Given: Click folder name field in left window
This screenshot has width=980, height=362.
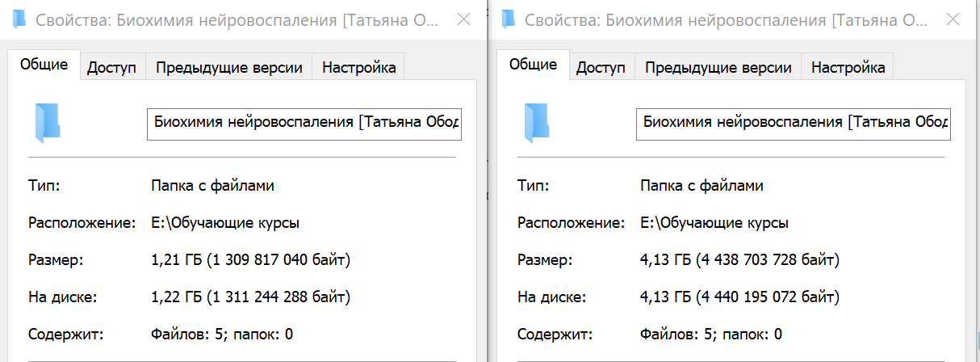Looking at the screenshot, I should (304, 123).
